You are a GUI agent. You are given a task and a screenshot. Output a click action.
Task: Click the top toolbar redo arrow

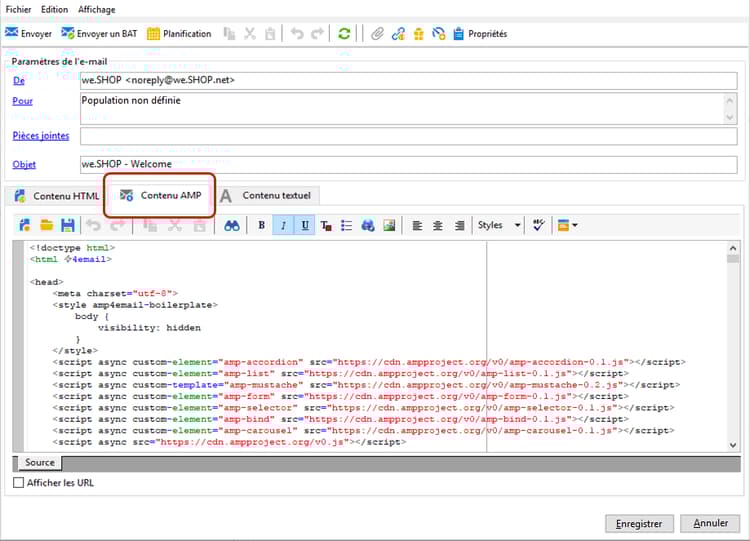pyautogui.click(x=317, y=33)
